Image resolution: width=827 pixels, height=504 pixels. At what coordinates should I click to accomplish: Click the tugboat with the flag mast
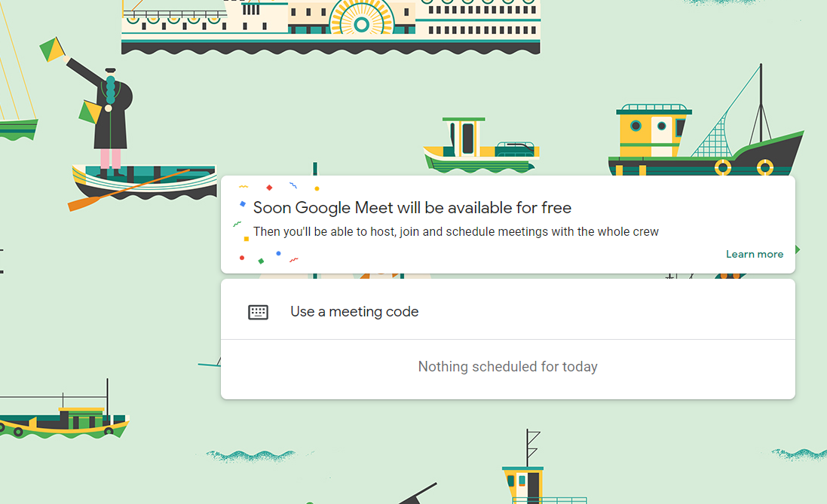point(531,475)
